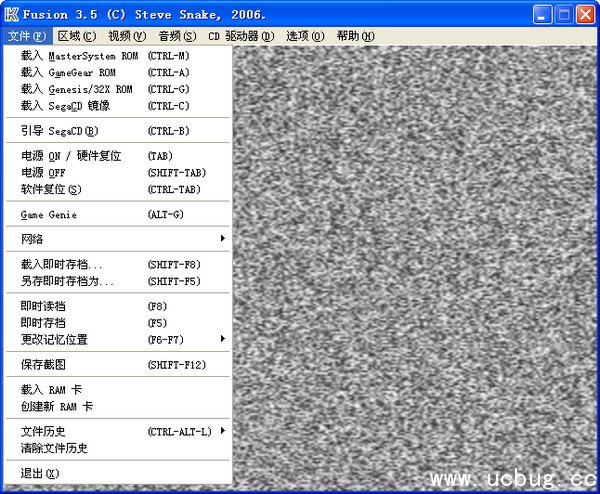Open the 视频(V) menu
The height and width of the screenshot is (494, 600).
tap(127, 36)
